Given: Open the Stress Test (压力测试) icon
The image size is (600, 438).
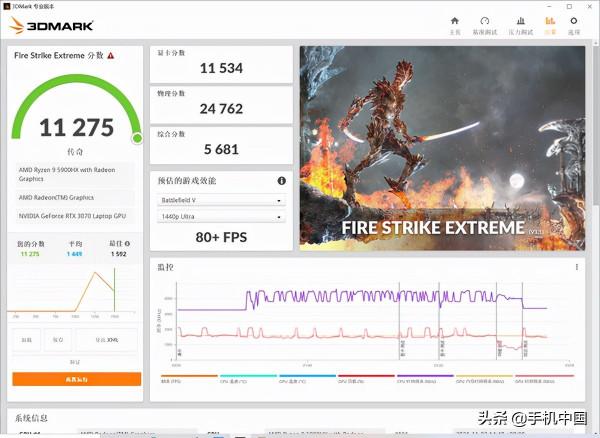Looking at the screenshot, I should point(519,24).
